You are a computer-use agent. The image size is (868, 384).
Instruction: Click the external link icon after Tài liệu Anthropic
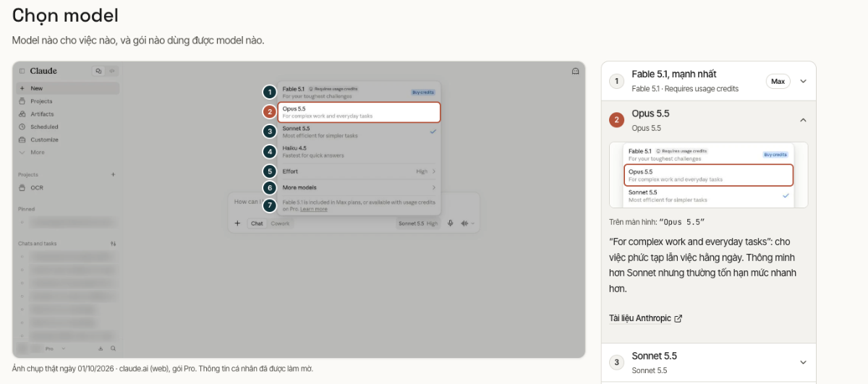(x=678, y=318)
